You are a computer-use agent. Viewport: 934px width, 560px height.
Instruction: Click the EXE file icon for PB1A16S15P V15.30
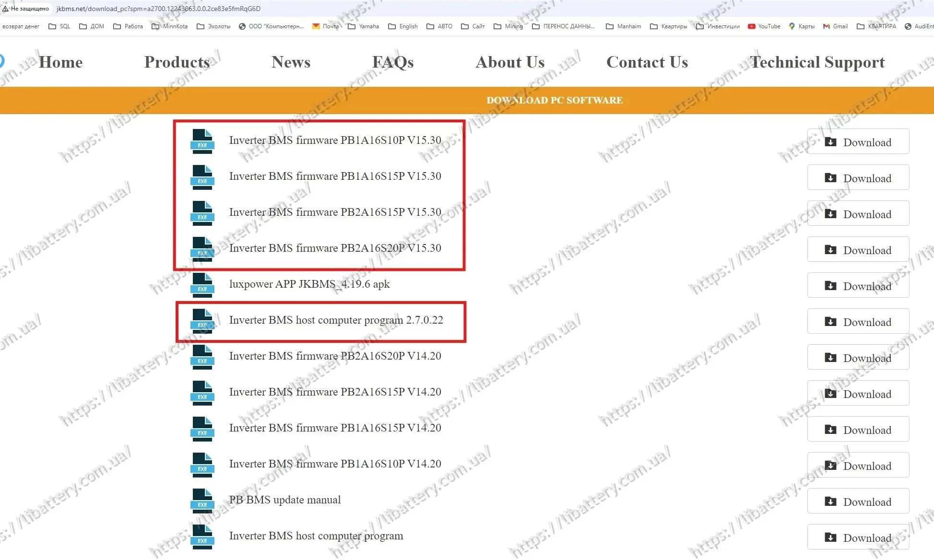pyautogui.click(x=202, y=177)
